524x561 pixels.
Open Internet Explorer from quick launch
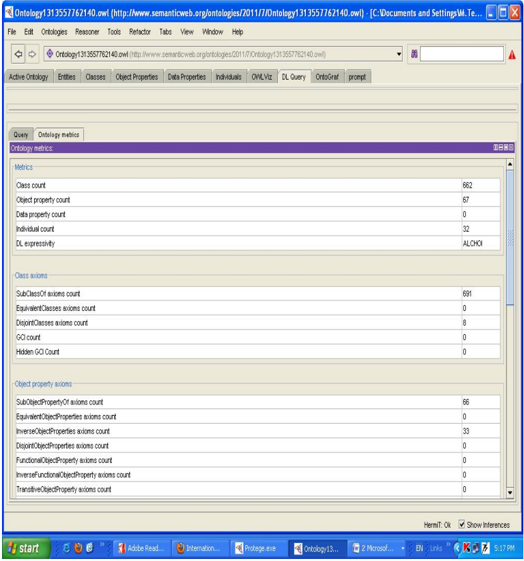(x=66, y=548)
